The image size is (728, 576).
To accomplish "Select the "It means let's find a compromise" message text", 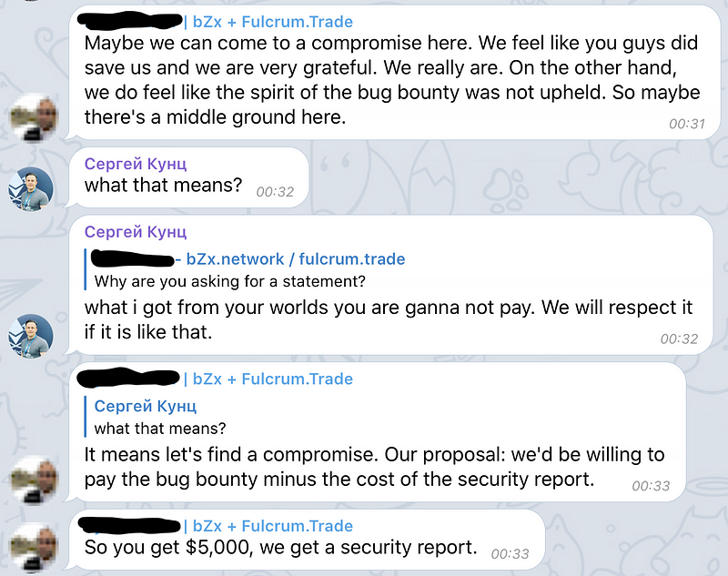I will [374, 467].
